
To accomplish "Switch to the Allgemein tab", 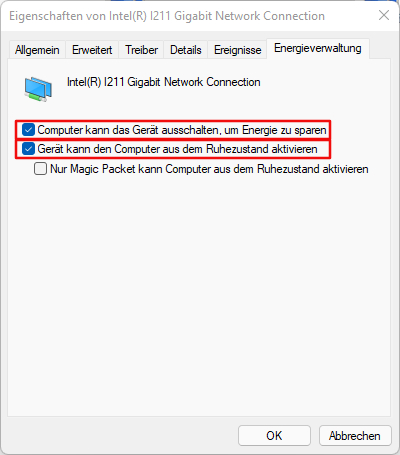I will pos(37,50).
